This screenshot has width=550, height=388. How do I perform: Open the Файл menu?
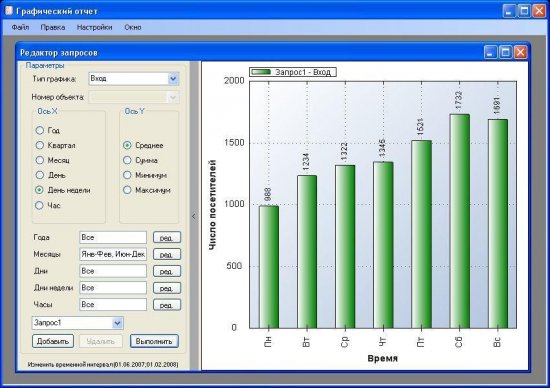coord(20,27)
